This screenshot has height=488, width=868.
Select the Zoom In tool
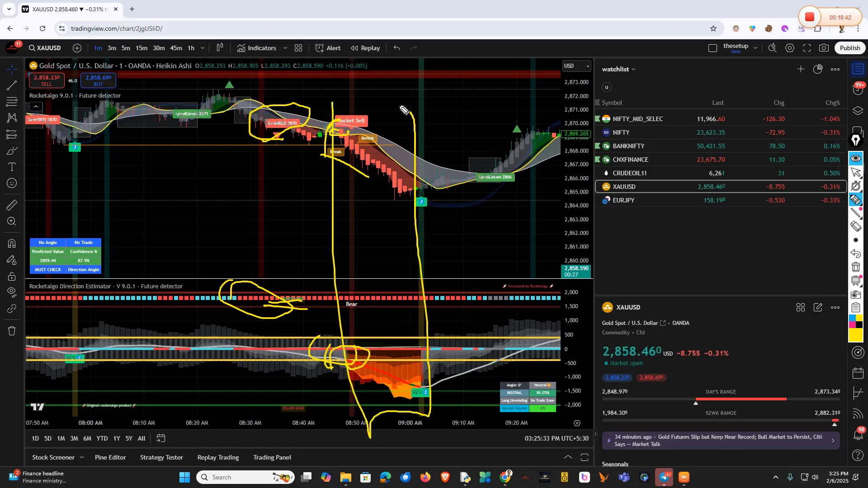pyautogui.click(x=11, y=221)
